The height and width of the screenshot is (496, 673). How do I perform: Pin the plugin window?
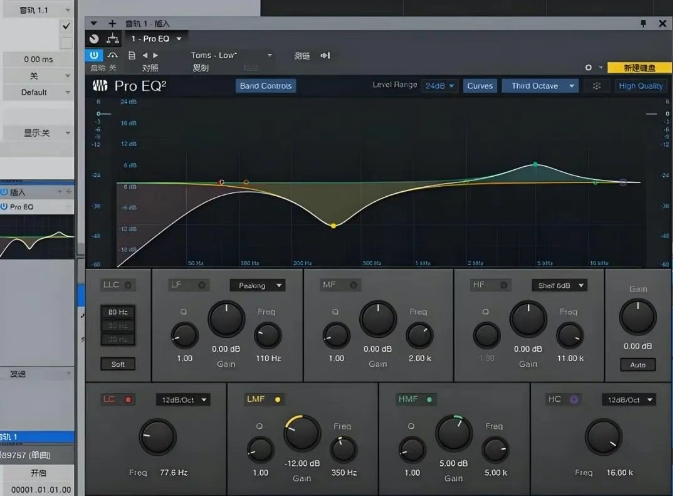(x=643, y=23)
